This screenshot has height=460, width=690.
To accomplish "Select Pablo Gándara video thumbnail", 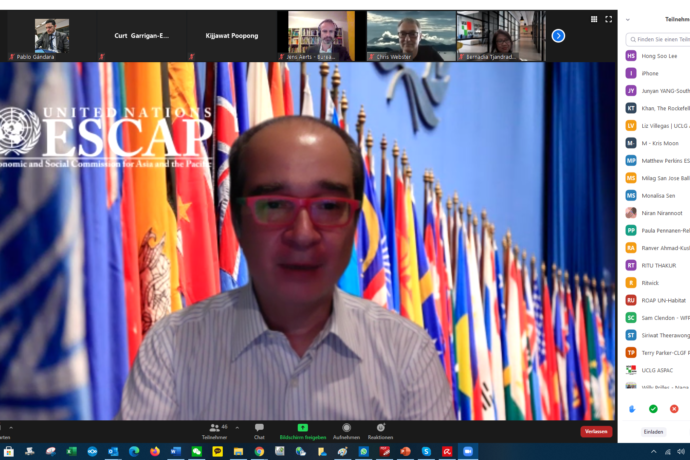I will tap(51, 36).
